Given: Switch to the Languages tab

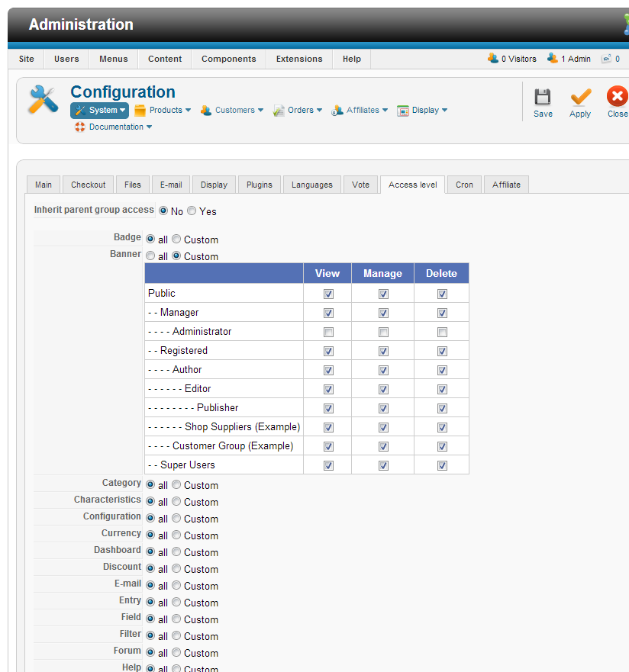Looking at the screenshot, I should coord(311,185).
